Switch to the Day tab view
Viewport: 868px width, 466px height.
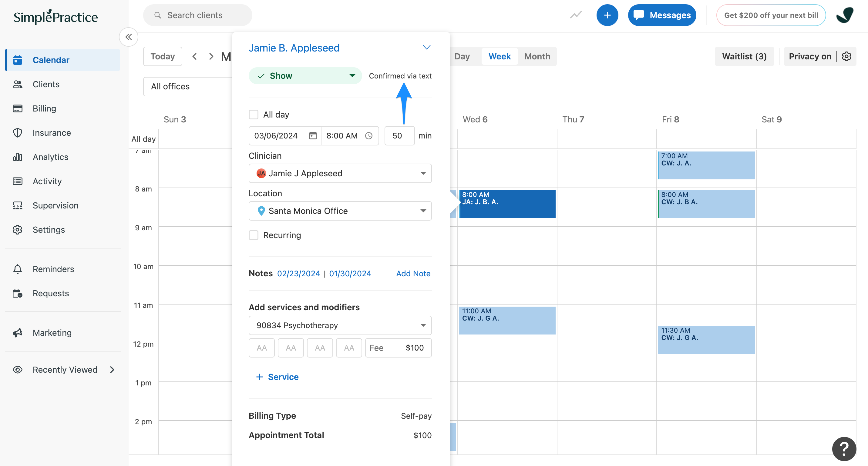[462, 56]
